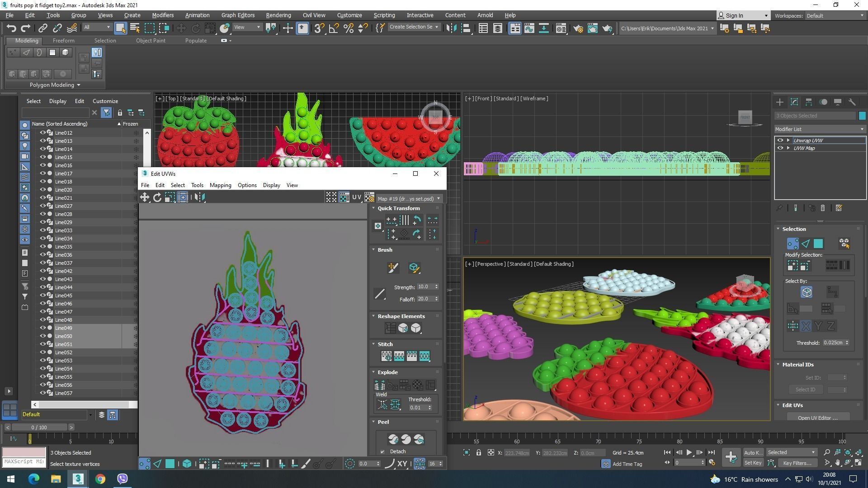The height and width of the screenshot is (488, 868).
Task: Open the Utilities wrench tab
Action: click(852, 102)
